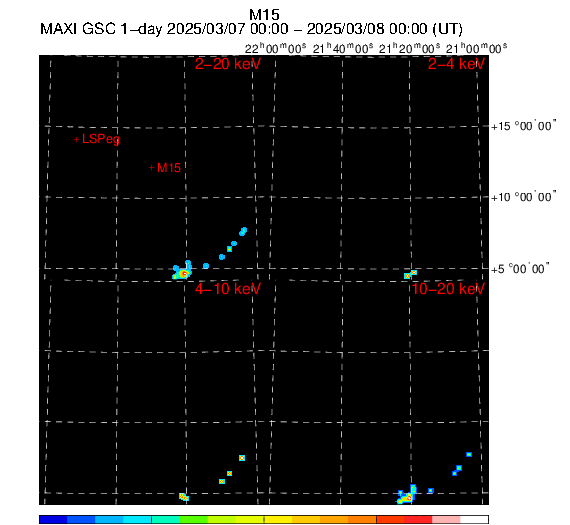Click the 22h00m00s right ascension label
The width and height of the screenshot is (570, 525).
pyautogui.click(x=275, y=48)
